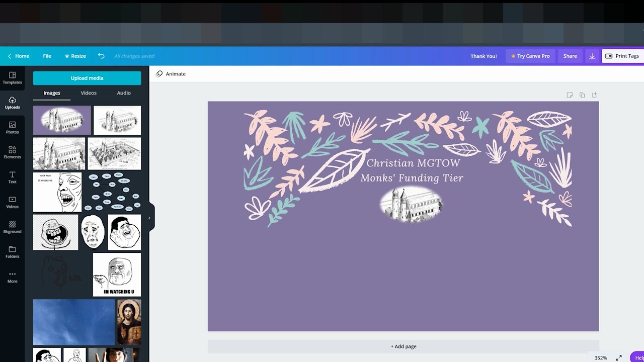Select the IM WATCHING U meme thumbnail
Viewport: 644px width, 362px height.
point(117,275)
